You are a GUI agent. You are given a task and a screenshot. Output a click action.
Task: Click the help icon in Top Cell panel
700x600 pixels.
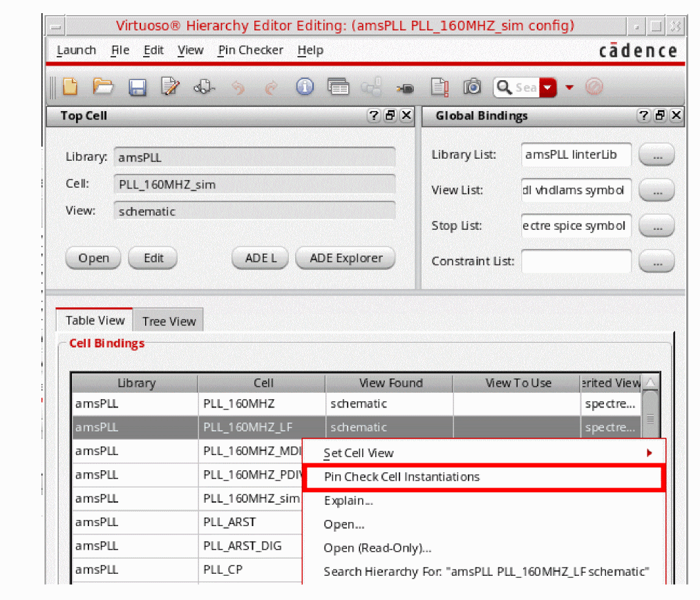[374, 116]
